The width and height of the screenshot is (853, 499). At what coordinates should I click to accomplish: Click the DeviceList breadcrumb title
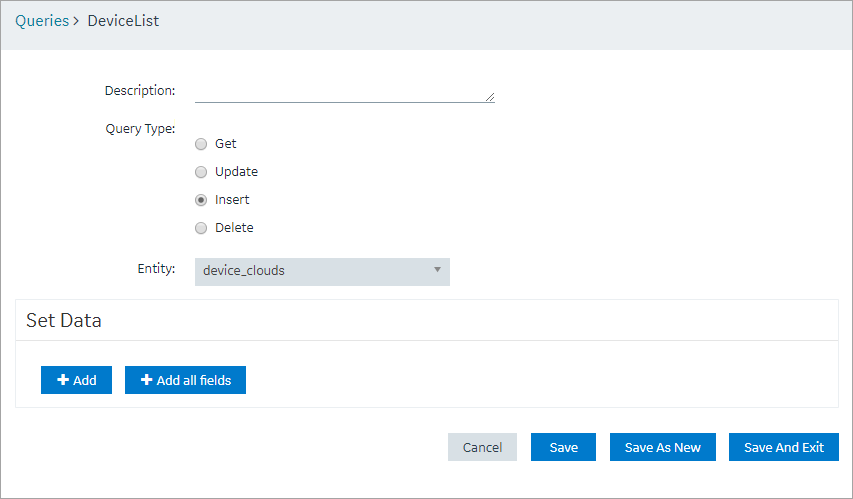point(123,21)
